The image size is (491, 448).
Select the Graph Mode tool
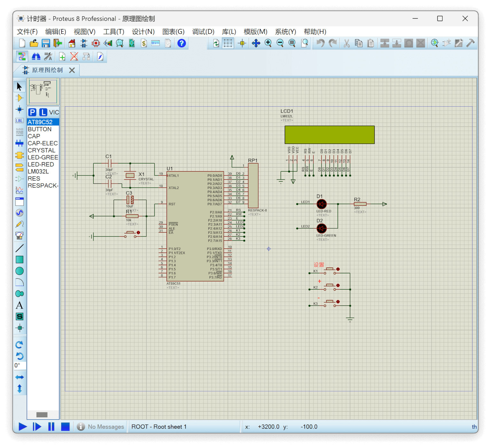click(19, 190)
